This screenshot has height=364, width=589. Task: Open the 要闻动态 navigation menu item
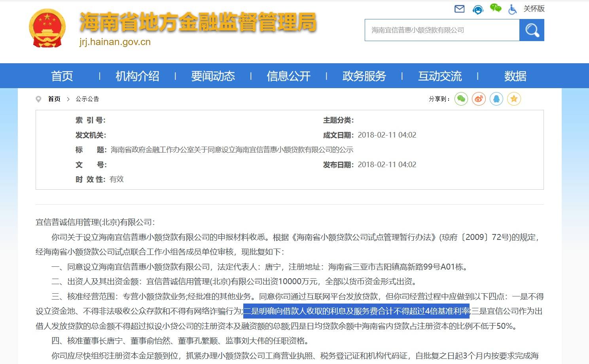click(213, 76)
